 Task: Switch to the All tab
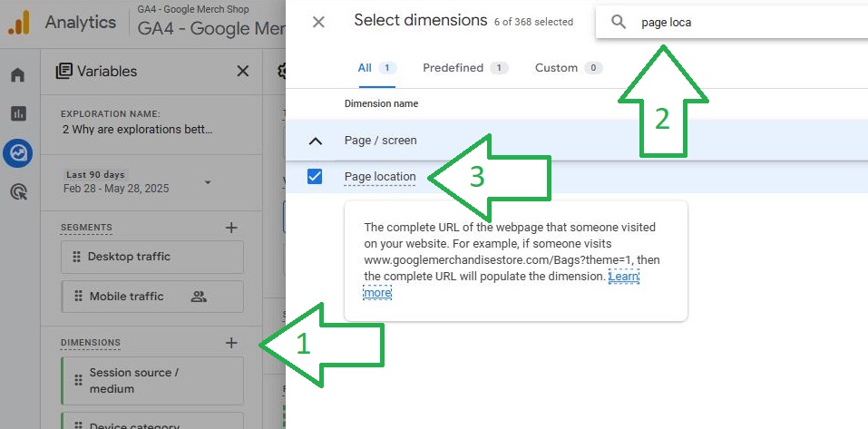pyautogui.click(x=377, y=67)
